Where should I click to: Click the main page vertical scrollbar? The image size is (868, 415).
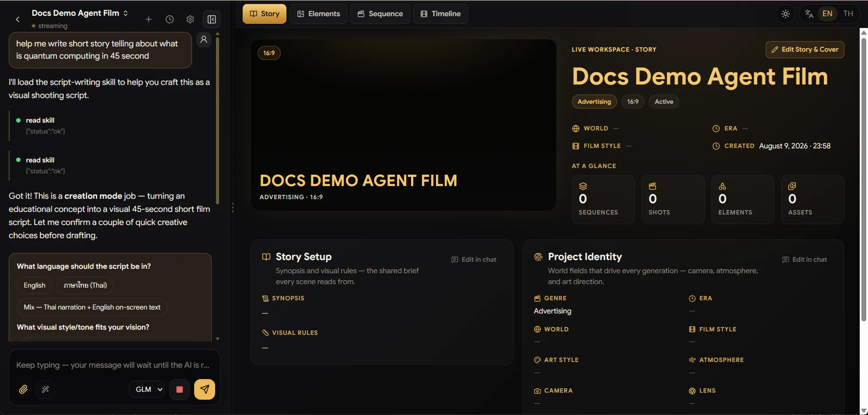pyautogui.click(x=864, y=179)
